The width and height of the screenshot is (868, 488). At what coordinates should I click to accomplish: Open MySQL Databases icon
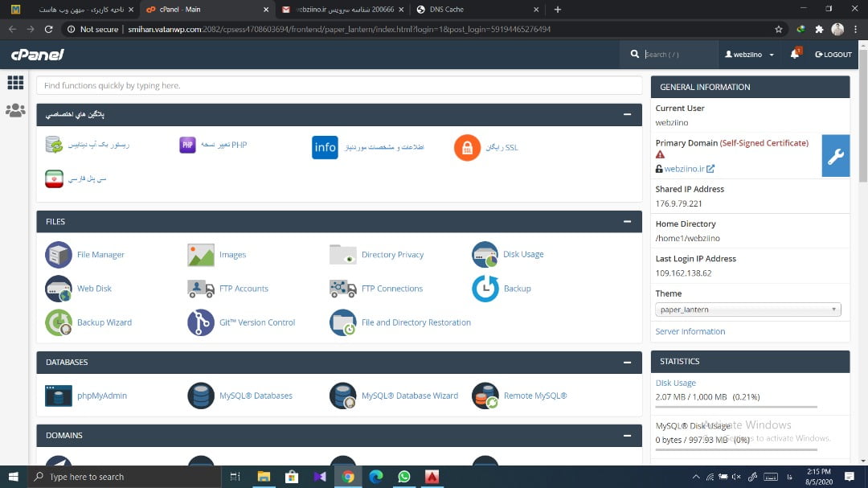pos(200,396)
